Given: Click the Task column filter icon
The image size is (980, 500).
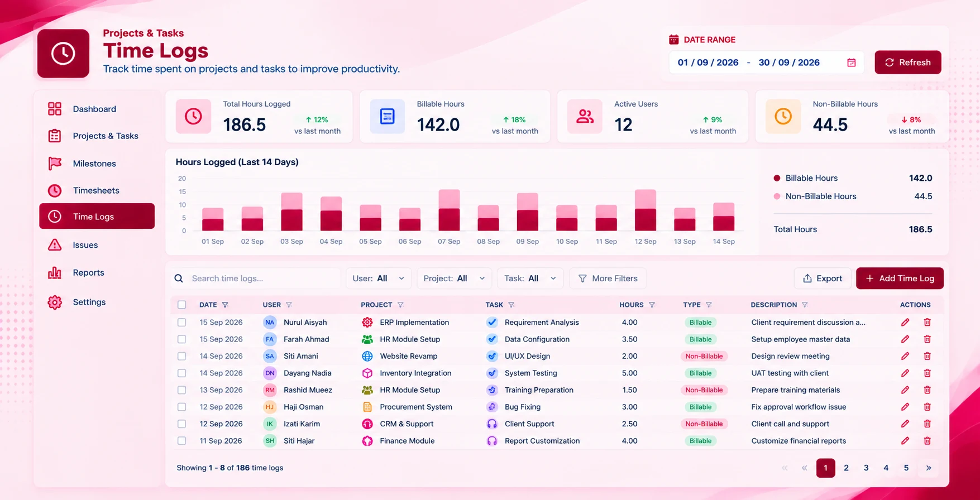Looking at the screenshot, I should click(x=511, y=305).
